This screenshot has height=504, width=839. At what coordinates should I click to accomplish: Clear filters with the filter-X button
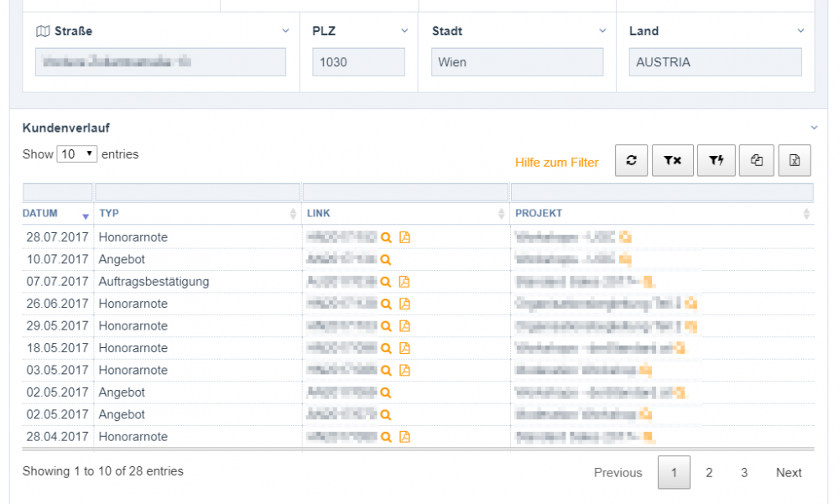(x=672, y=161)
